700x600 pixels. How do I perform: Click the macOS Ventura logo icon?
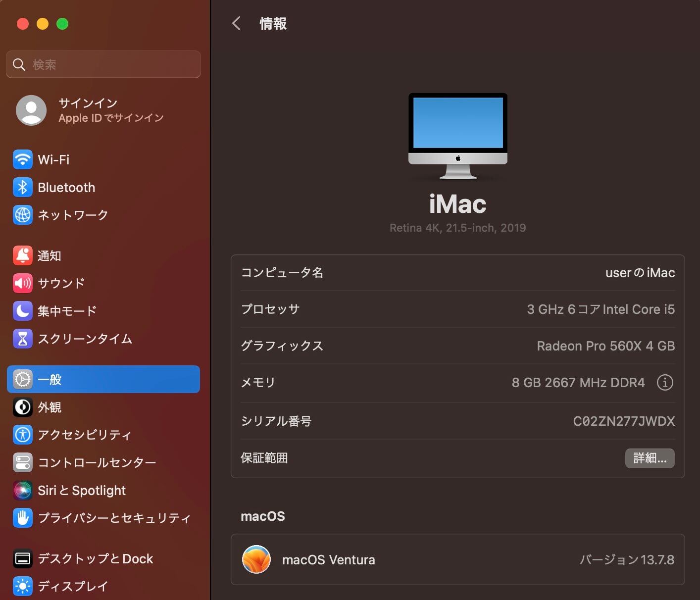pos(256,559)
